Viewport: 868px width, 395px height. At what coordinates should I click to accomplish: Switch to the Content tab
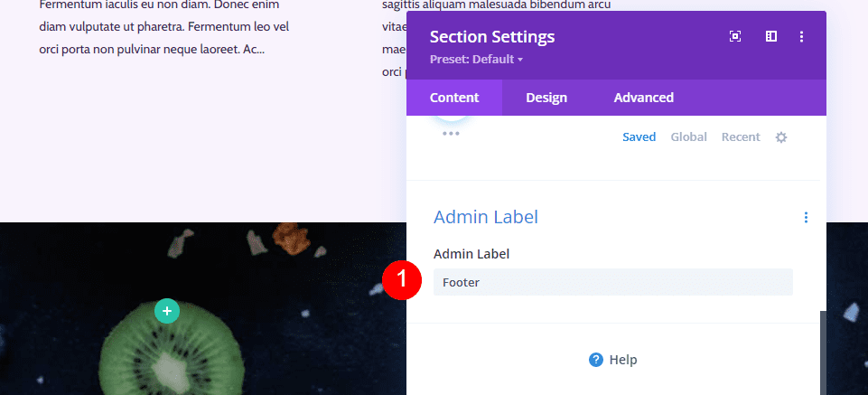pyautogui.click(x=454, y=98)
